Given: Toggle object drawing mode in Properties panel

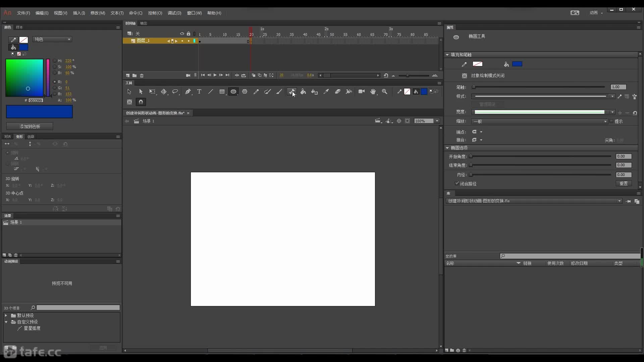Looking at the screenshot, I should tap(465, 76).
